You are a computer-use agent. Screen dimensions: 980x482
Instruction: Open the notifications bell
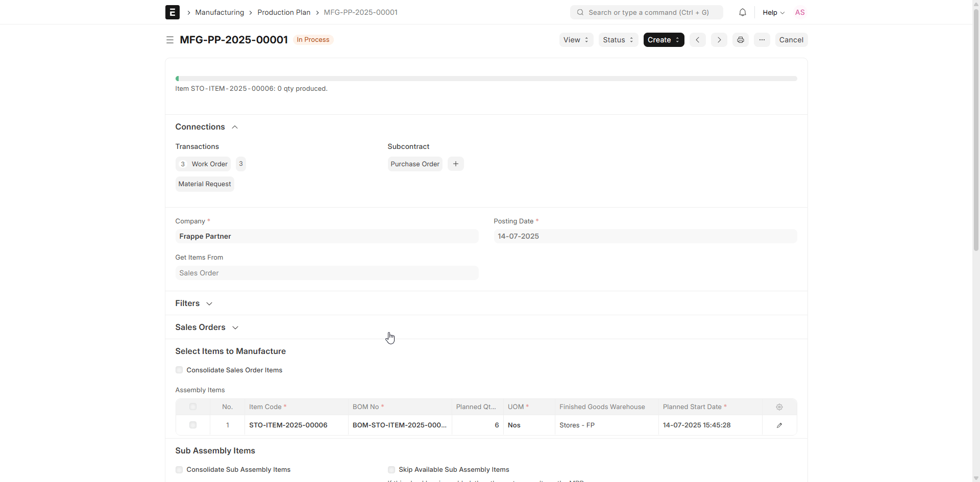[742, 12]
